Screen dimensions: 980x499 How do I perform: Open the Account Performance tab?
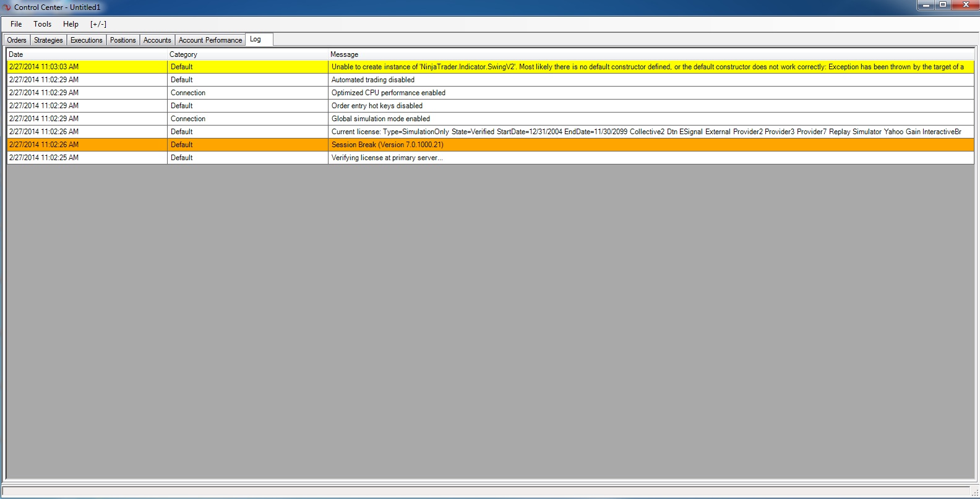pyautogui.click(x=210, y=40)
